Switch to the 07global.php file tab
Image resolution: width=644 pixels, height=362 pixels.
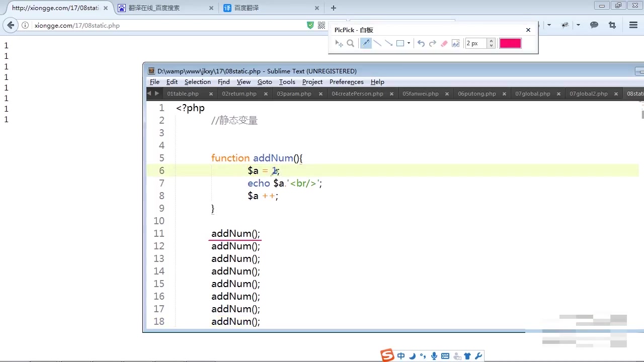tap(532, 94)
